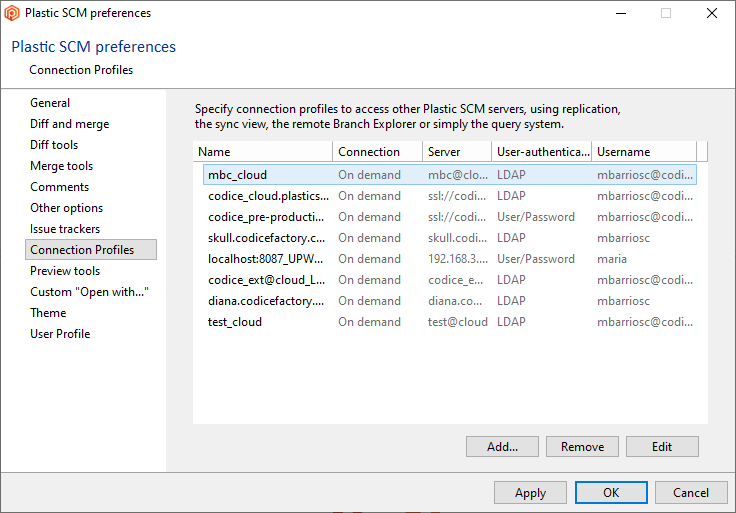The image size is (736, 513).
Task: Select Merge tools in the sidebar
Action: tap(61, 166)
